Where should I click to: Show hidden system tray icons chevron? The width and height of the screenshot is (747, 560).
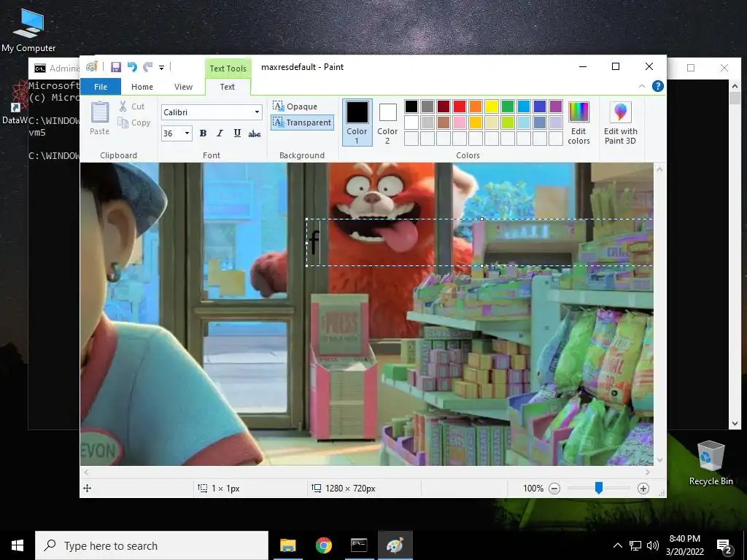point(617,545)
